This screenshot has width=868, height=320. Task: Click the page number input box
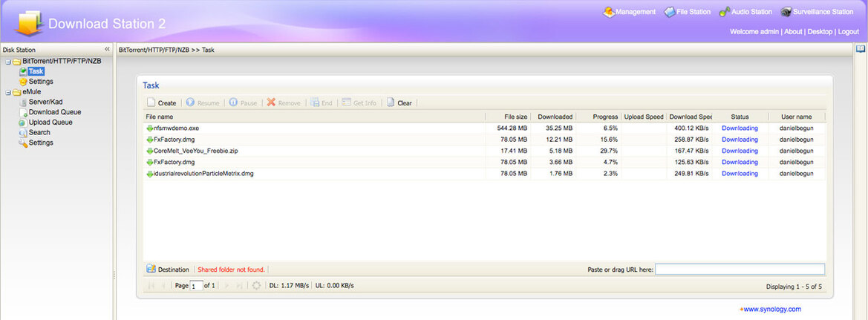click(x=196, y=286)
